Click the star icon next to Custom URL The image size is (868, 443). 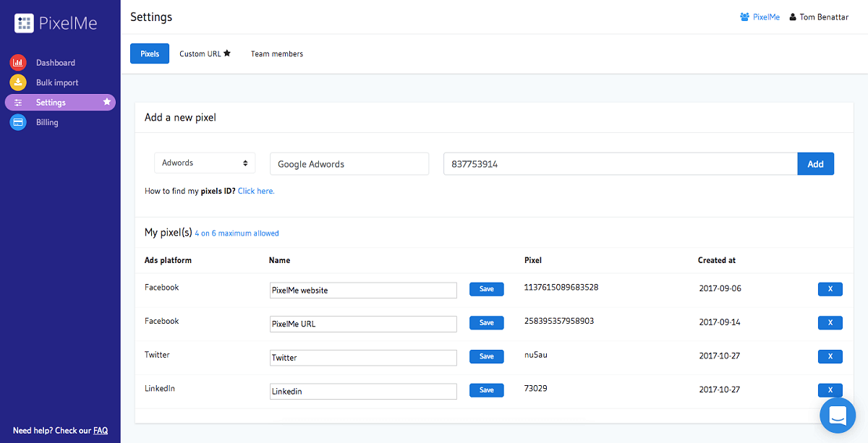click(227, 53)
